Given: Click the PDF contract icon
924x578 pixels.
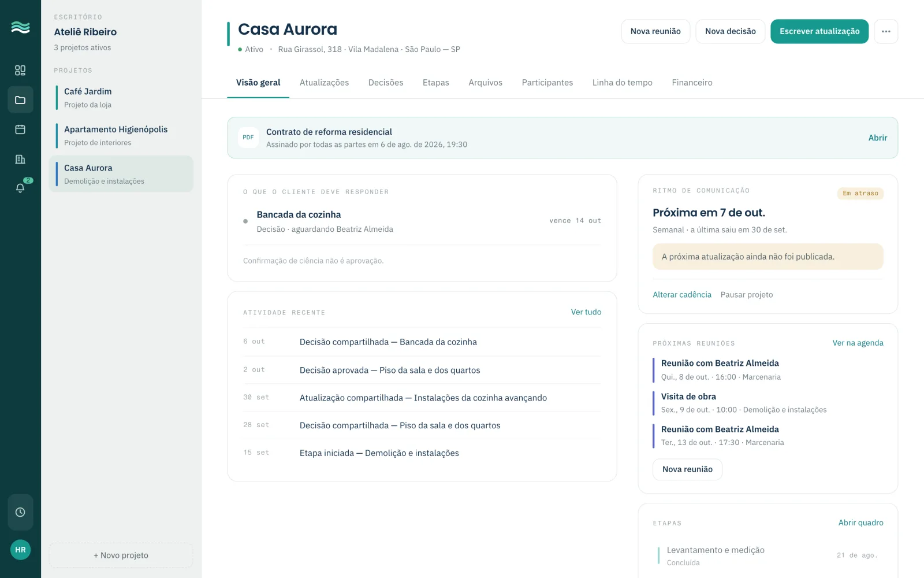Looking at the screenshot, I should pyautogui.click(x=248, y=138).
